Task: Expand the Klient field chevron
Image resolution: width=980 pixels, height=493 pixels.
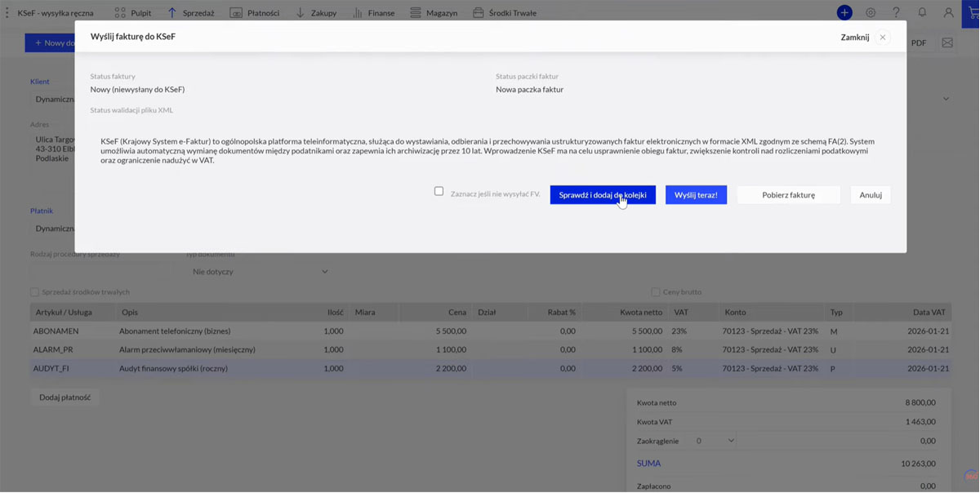Action: [x=946, y=99]
